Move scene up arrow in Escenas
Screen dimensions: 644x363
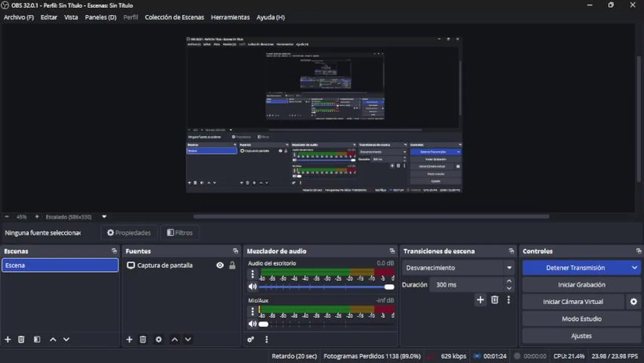(x=53, y=339)
